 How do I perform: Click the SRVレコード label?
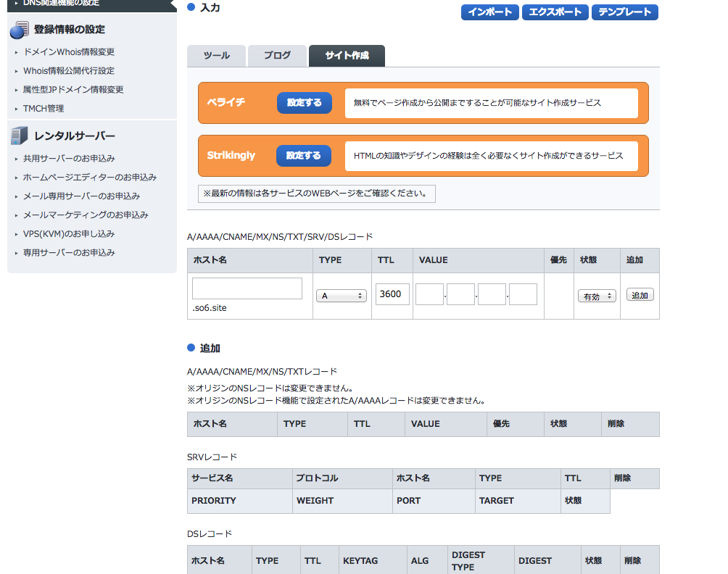point(212,457)
